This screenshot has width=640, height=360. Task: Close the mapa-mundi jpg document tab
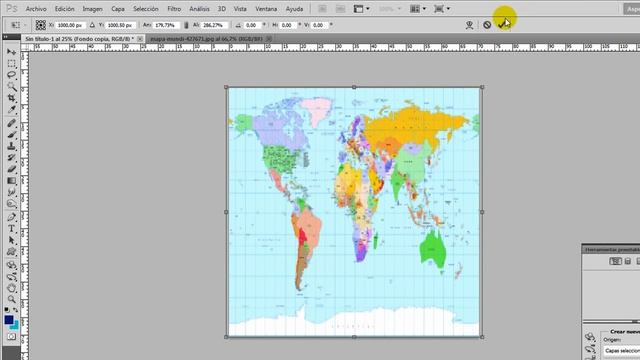(269, 38)
